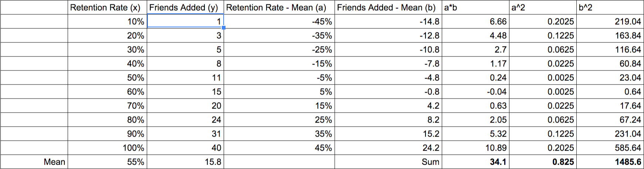Image resolution: width=644 pixels, height=169 pixels.
Task: Select the b^2 column header cell
Action: 610,7
